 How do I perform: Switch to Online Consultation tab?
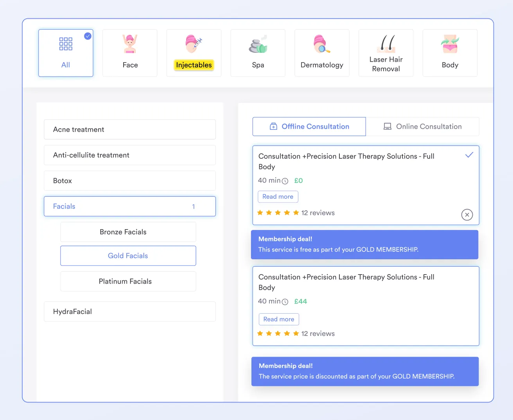click(423, 126)
